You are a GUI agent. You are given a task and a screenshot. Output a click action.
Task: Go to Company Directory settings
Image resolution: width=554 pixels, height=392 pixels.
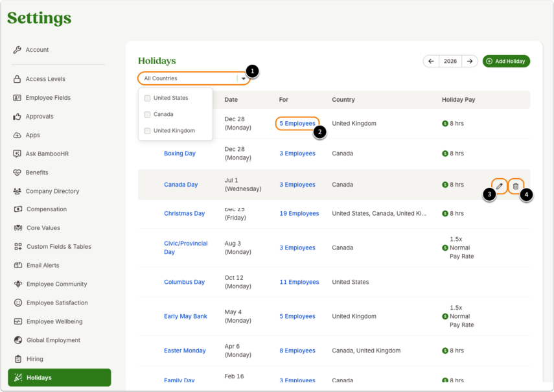click(52, 191)
